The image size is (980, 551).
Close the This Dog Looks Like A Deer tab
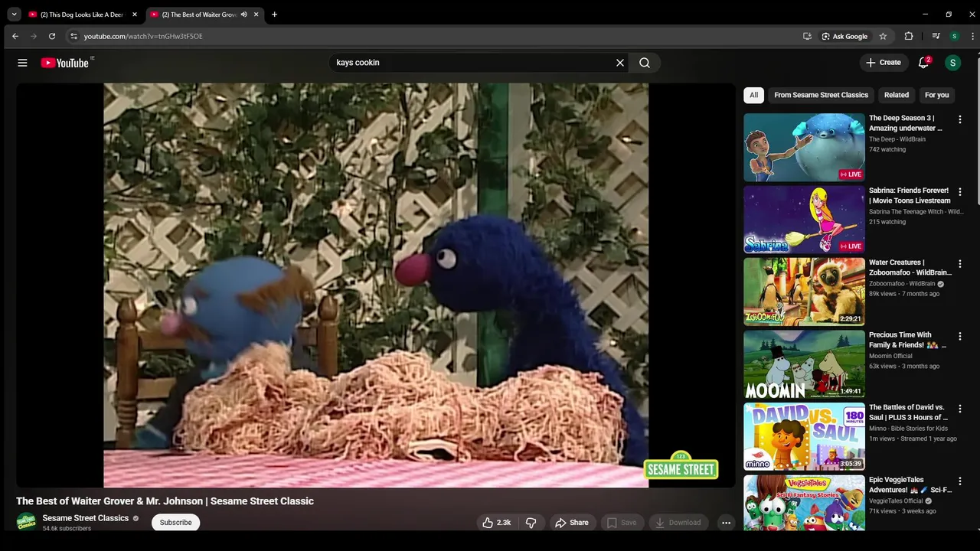click(134, 15)
